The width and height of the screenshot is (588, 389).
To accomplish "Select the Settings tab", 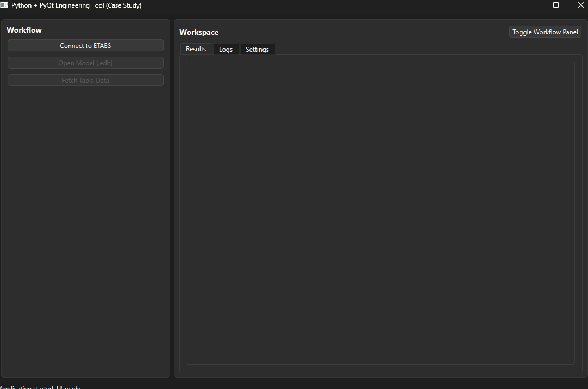I will point(257,48).
